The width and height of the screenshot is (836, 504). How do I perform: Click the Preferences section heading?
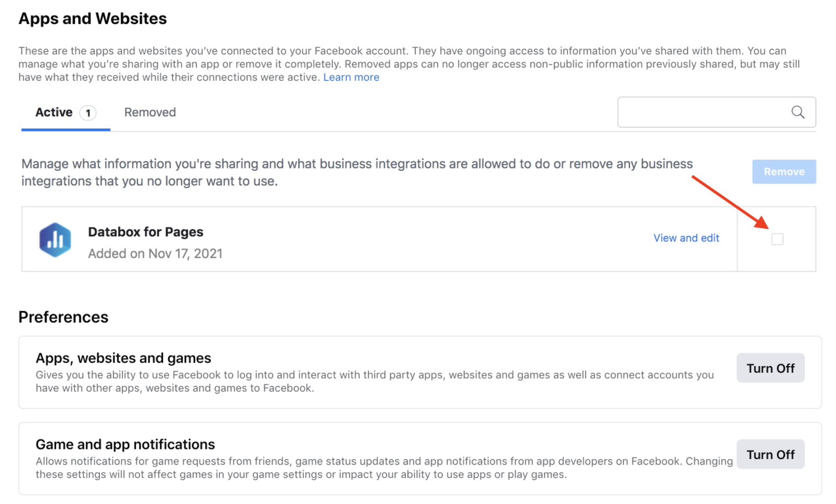tap(63, 317)
